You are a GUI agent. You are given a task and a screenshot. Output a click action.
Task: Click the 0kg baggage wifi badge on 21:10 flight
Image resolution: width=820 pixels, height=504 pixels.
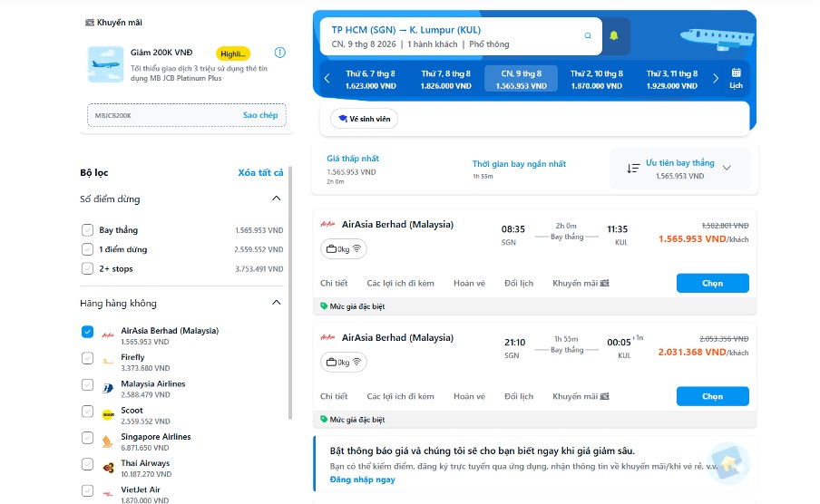[344, 362]
